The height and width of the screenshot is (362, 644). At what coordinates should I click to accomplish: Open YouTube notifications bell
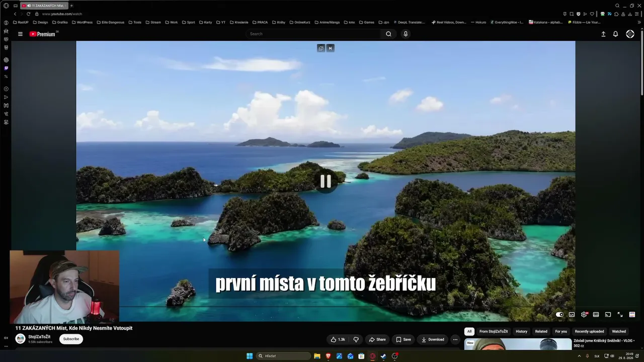coord(615,34)
